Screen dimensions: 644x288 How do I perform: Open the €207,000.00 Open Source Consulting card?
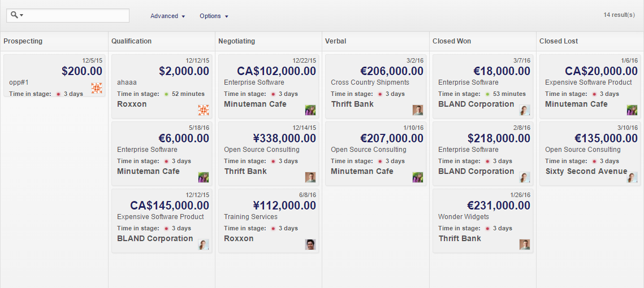coord(376,154)
